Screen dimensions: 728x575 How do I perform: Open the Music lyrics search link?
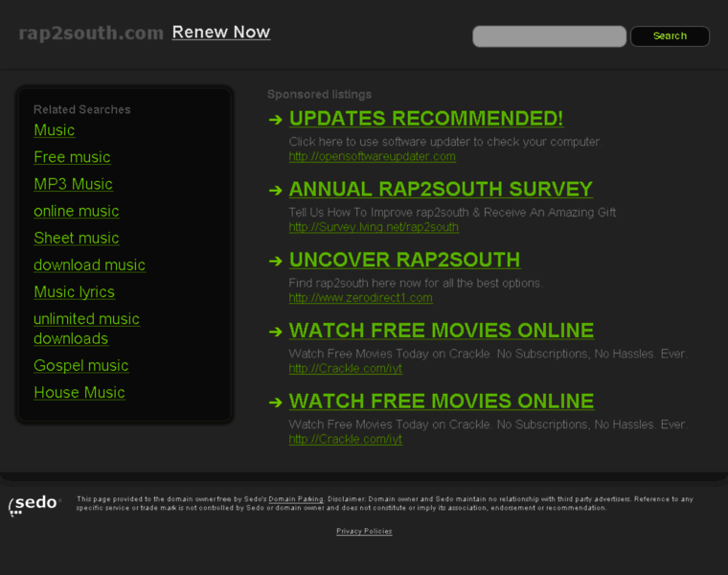tap(74, 291)
